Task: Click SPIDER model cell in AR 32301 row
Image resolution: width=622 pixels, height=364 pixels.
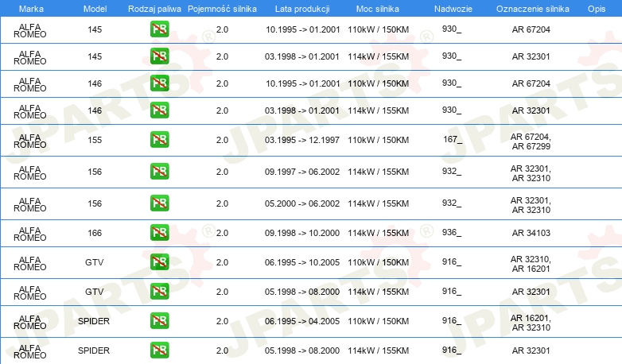Action: pyautogui.click(x=94, y=350)
